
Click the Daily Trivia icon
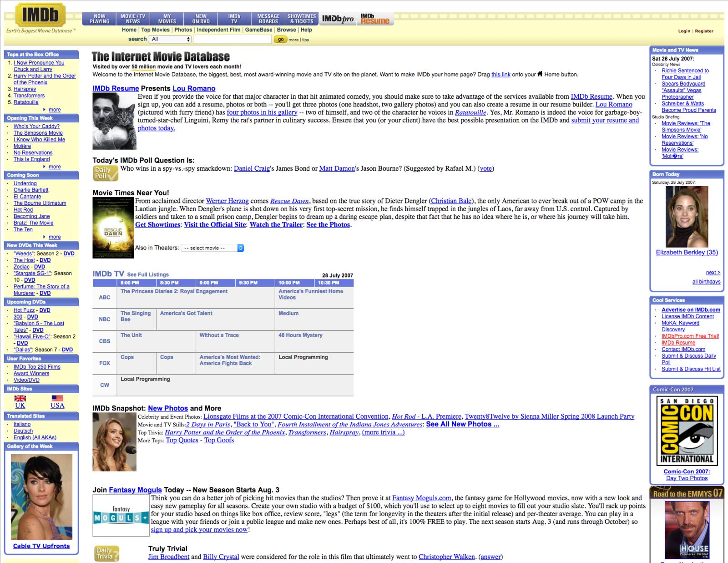[106, 554]
